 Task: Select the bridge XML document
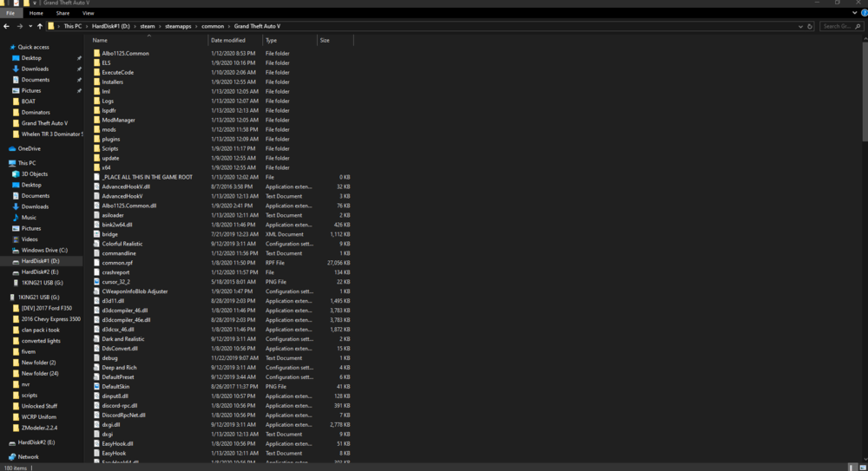[x=109, y=235]
